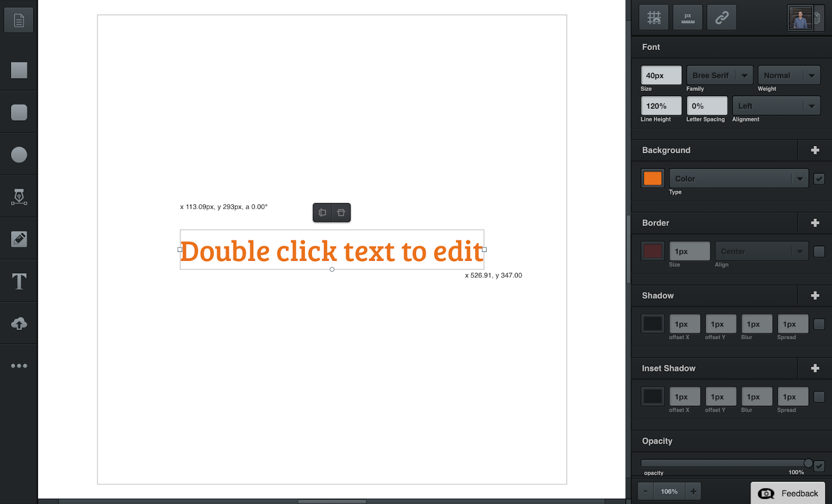The image size is (832, 504).
Task: Select the circle shape tool
Action: [x=19, y=154]
